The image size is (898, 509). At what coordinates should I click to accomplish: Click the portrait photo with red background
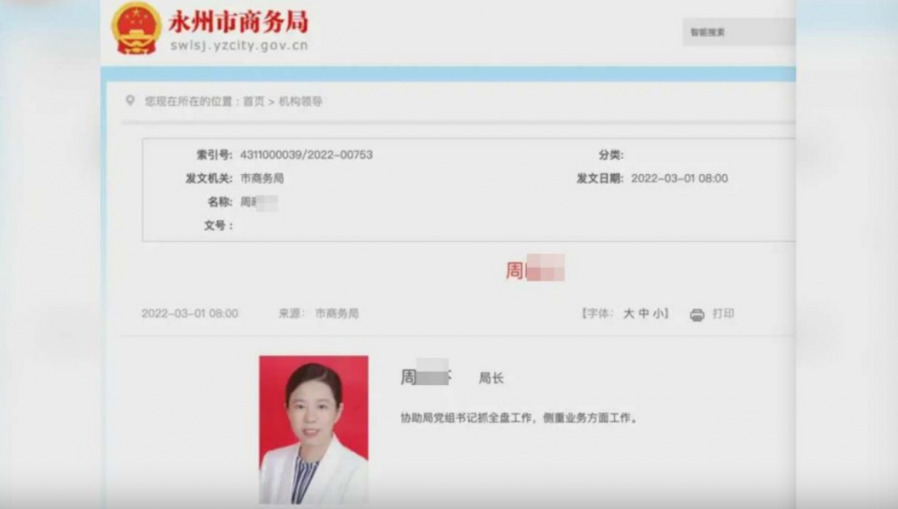click(314, 430)
